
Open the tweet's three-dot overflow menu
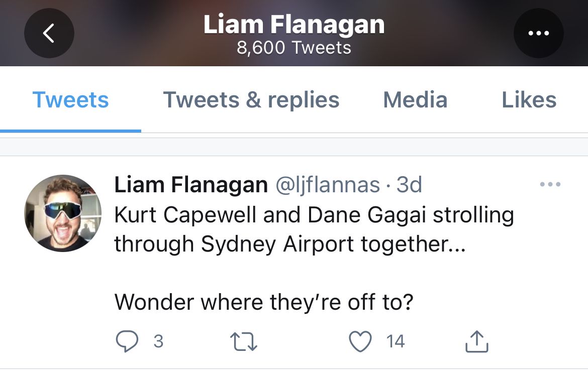pos(550,184)
